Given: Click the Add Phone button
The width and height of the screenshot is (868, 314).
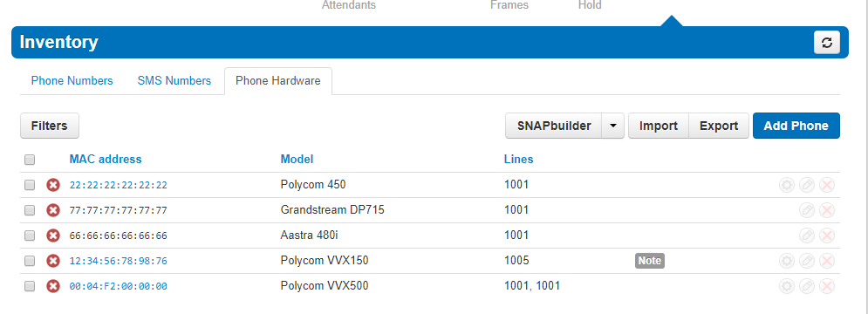Looking at the screenshot, I should tap(796, 126).
